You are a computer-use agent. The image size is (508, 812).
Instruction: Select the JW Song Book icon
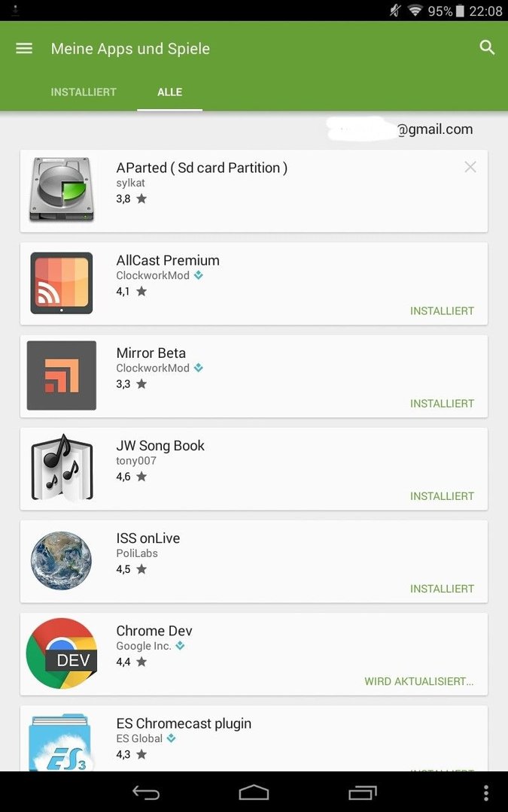62,468
